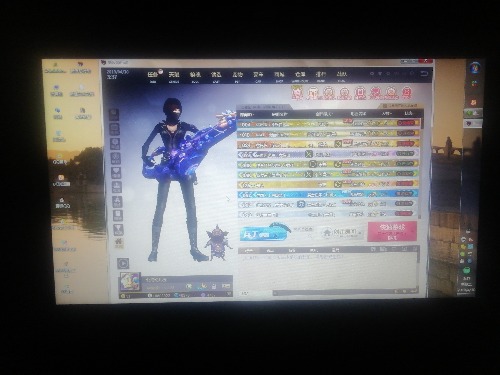
Task: Click the person-figure icon in the left sidebar
Action: pyautogui.click(x=117, y=201)
